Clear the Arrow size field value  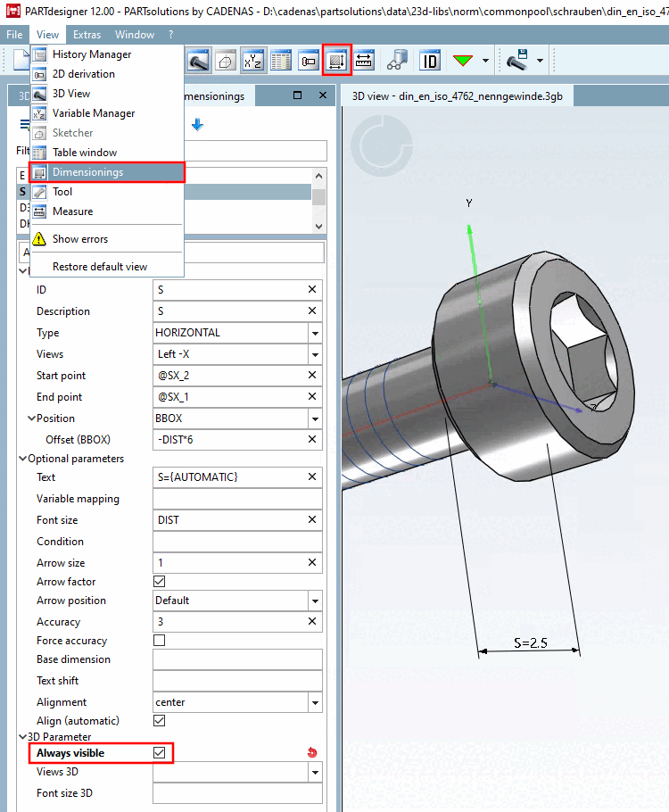[311, 562]
